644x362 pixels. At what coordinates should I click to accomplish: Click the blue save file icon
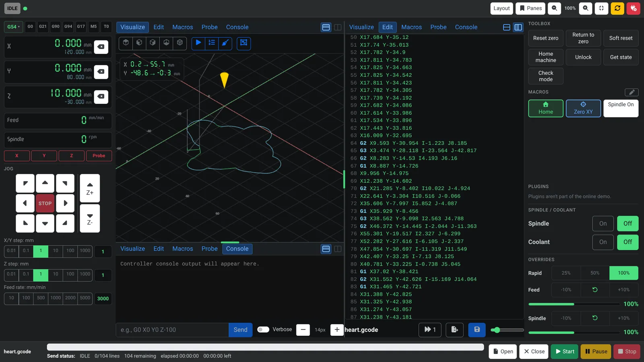pyautogui.click(x=477, y=330)
